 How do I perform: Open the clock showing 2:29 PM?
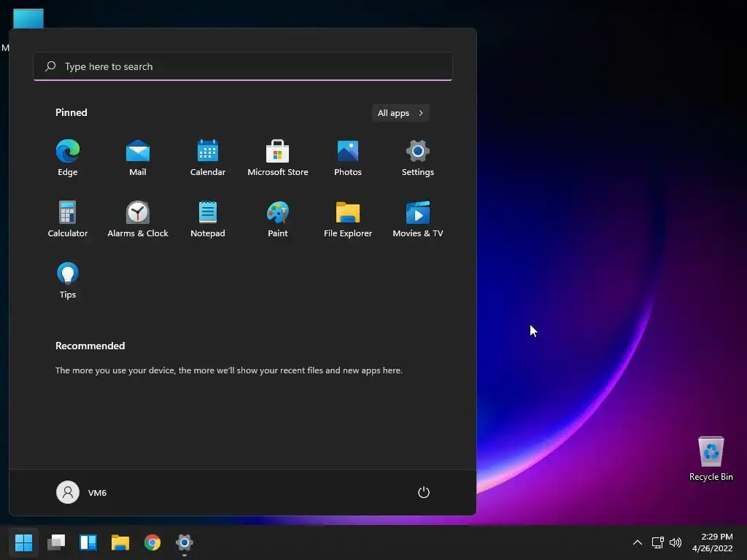[x=713, y=542]
